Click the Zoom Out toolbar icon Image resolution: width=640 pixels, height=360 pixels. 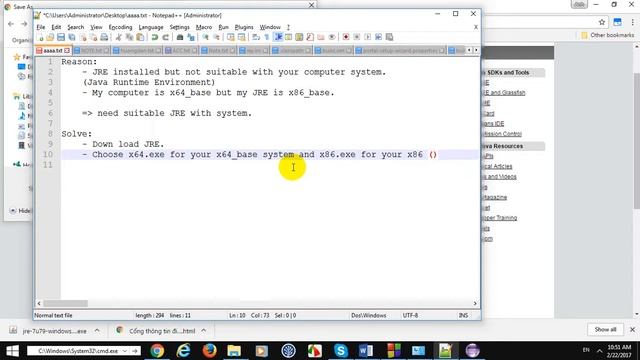click(216, 38)
